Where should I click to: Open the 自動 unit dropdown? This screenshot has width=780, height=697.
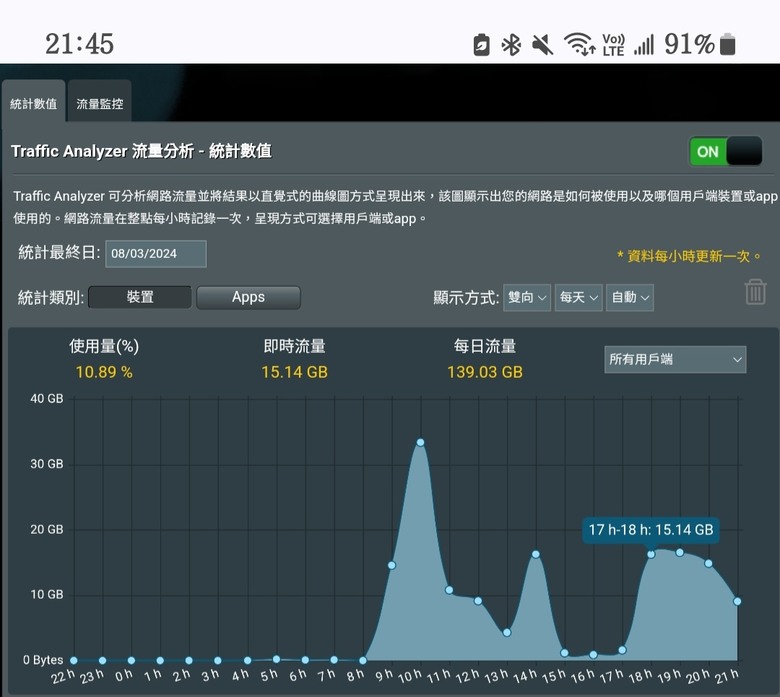pyautogui.click(x=630, y=298)
